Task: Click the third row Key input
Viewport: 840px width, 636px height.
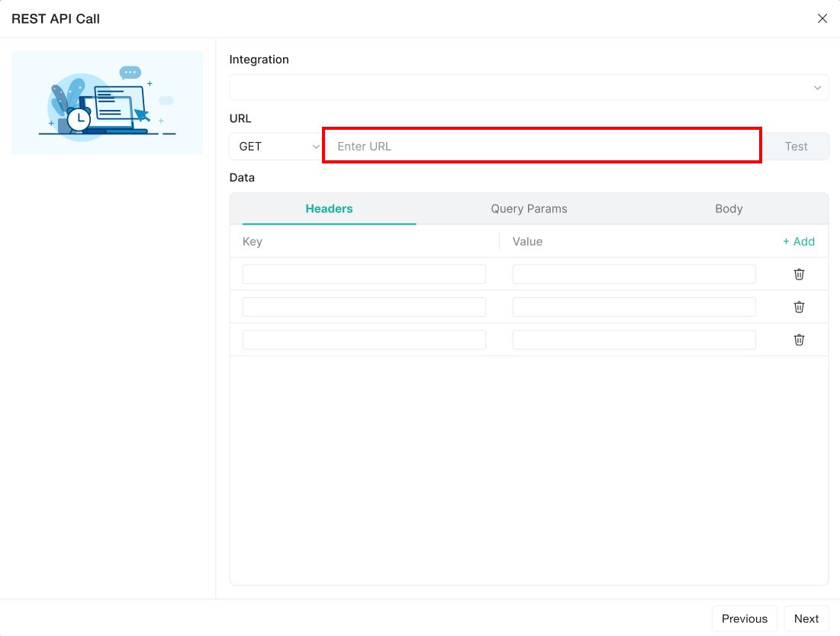Action: 364,340
